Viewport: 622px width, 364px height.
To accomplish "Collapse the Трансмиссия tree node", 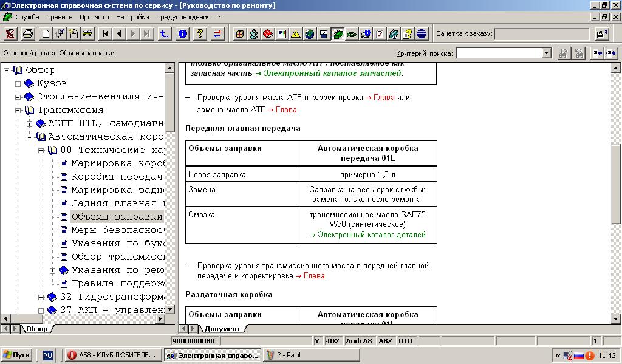I will click(18, 110).
